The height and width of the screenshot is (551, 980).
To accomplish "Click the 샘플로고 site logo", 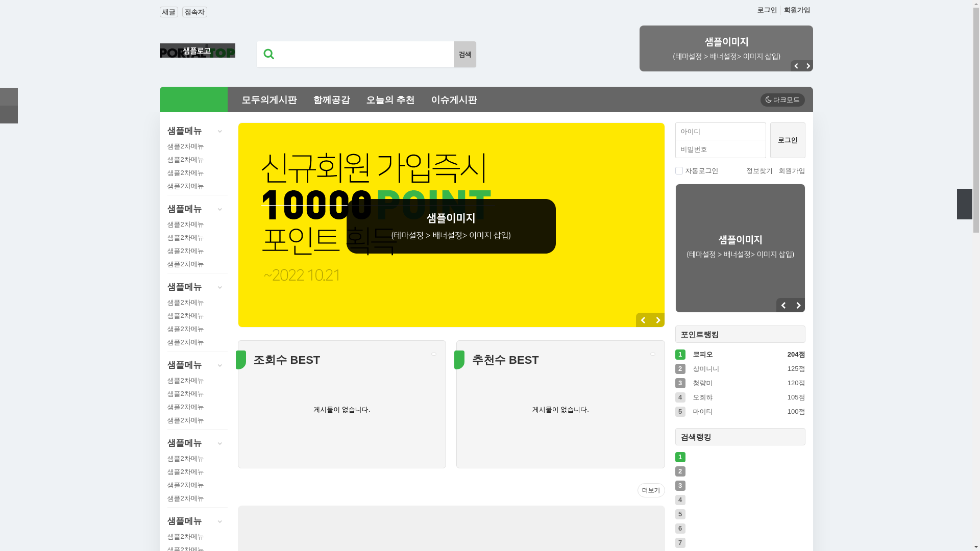I will point(197,51).
